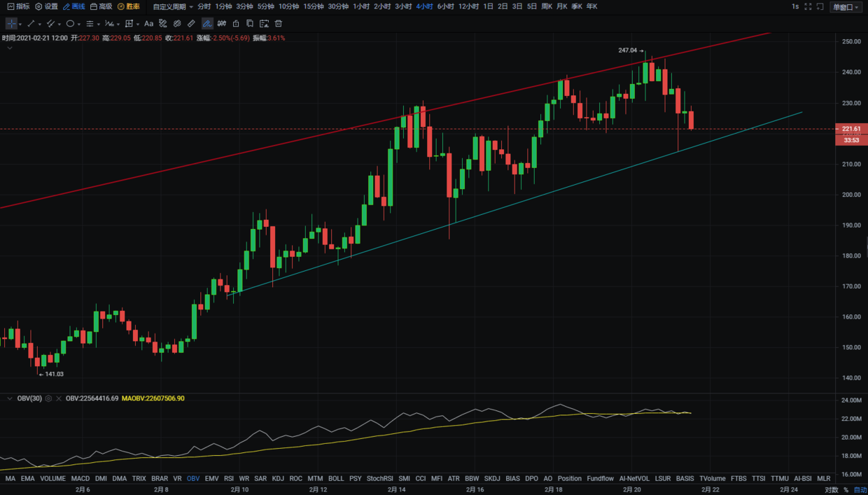Click the pop-out window icon
The height and width of the screenshot is (495, 868).
pos(820,6)
